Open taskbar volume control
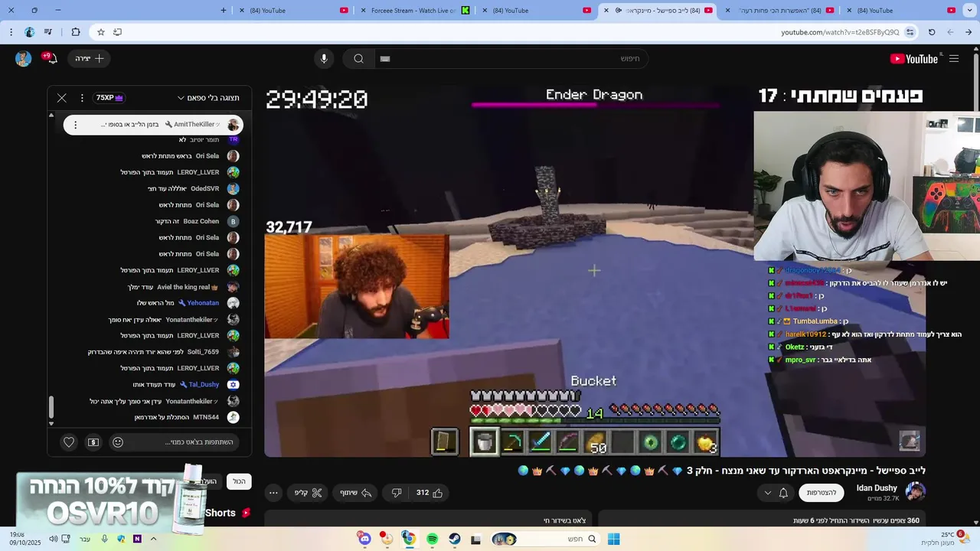The image size is (980, 551). (53, 539)
